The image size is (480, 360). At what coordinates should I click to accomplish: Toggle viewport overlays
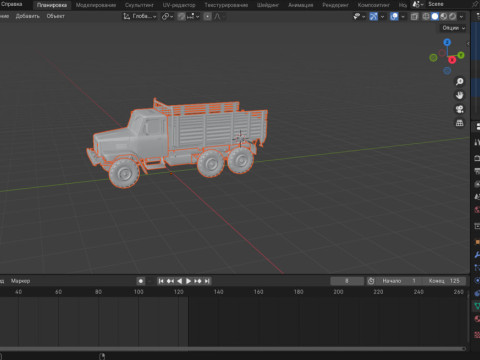point(394,16)
